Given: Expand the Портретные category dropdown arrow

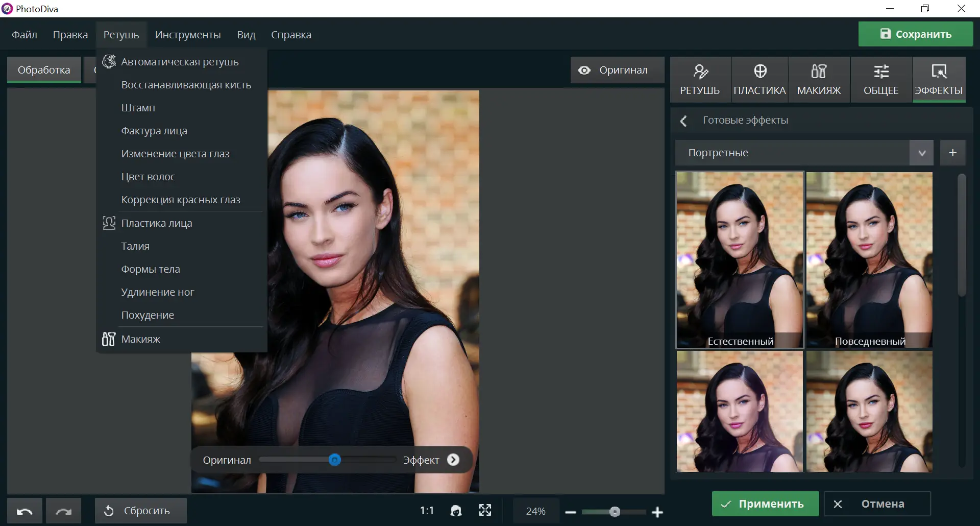Looking at the screenshot, I should [x=921, y=153].
